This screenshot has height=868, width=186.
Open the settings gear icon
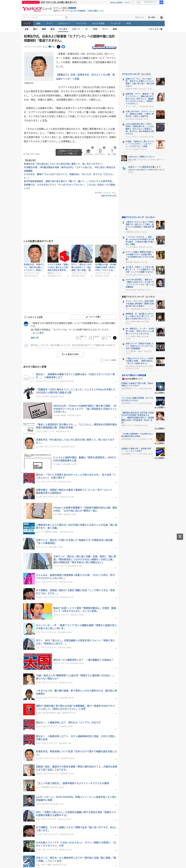coord(161,17)
